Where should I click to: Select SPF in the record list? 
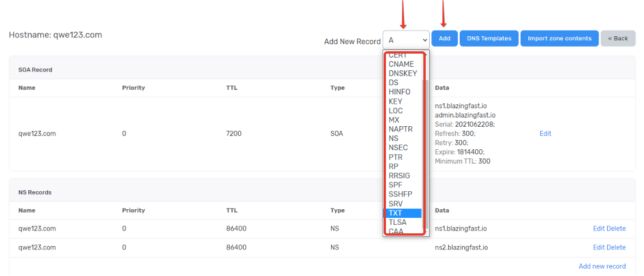pyautogui.click(x=396, y=185)
